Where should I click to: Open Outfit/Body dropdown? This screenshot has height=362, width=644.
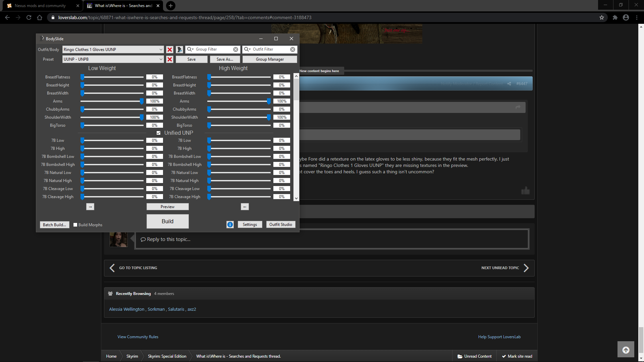point(113,50)
